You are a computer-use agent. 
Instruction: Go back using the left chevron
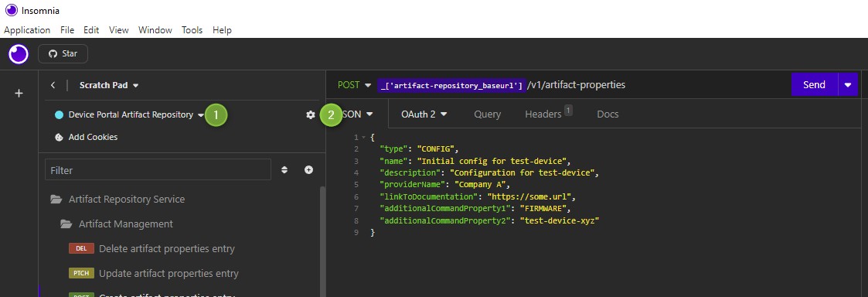pos(53,85)
